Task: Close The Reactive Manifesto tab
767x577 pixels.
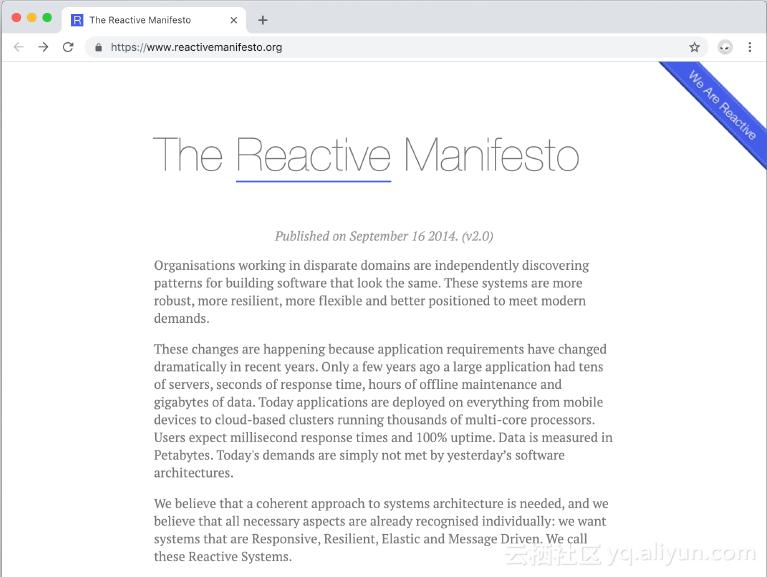Action: [x=234, y=20]
